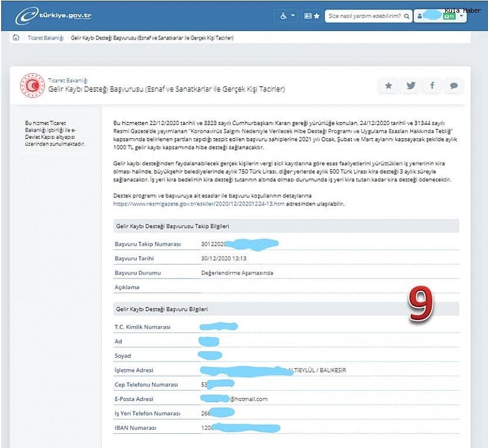Share the service on Facebook
The width and height of the screenshot is (488, 448).
(x=432, y=85)
